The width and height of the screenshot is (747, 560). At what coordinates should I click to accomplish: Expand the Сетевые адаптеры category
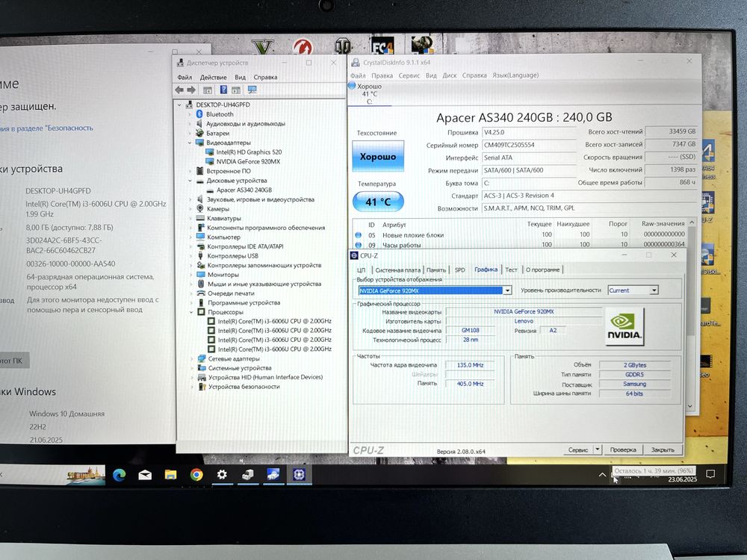click(x=192, y=358)
